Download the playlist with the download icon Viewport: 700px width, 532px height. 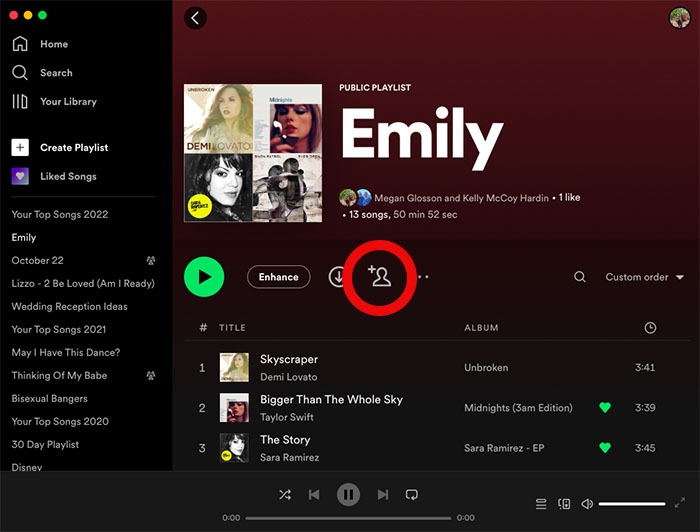click(x=338, y=277)
